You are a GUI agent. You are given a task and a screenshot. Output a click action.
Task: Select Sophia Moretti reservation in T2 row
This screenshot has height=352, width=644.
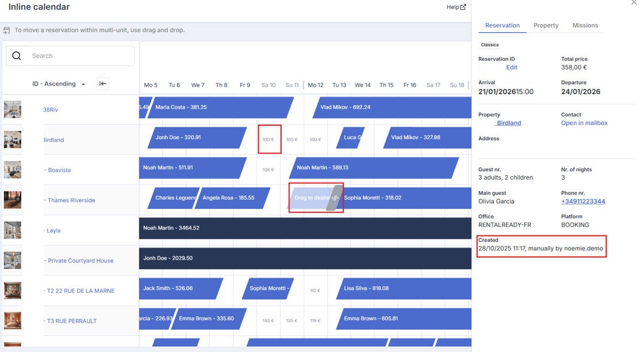[267, 288]
